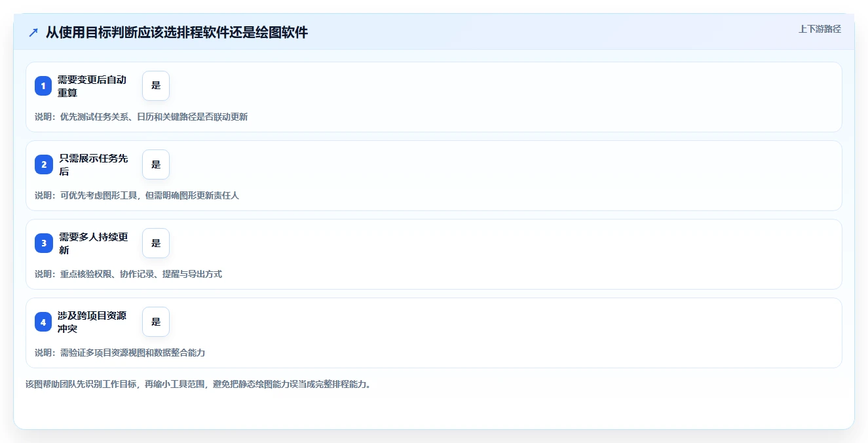Select the 需要变更后自动重算 heading
This screenshot has height=443, width=868.
pos(92,86)
